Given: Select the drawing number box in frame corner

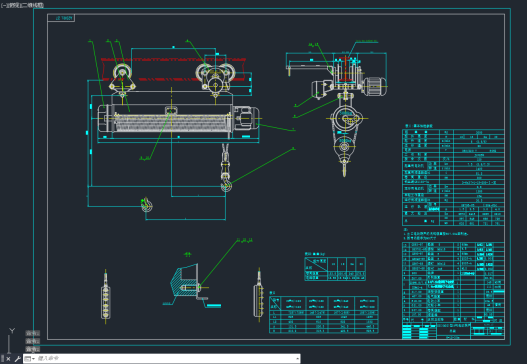Looking at the screenshot, I should point(61,18).
